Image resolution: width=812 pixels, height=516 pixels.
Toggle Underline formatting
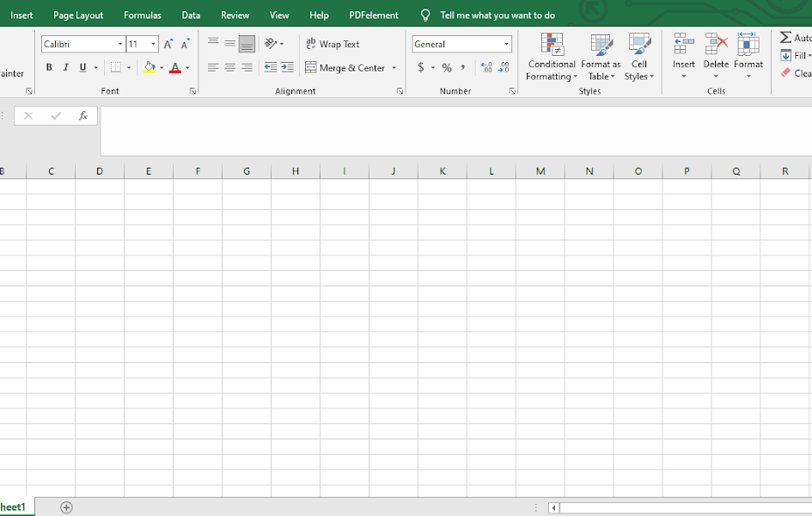(81, 67)
